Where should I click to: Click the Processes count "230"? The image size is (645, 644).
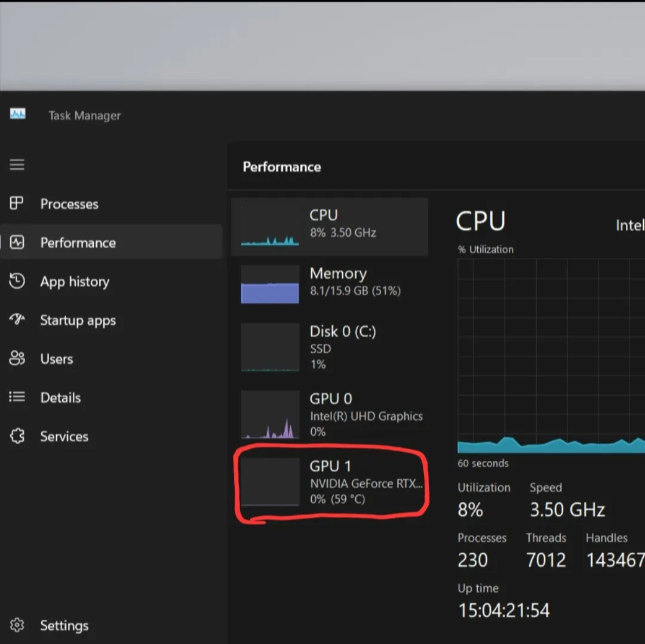pos(472,560)
